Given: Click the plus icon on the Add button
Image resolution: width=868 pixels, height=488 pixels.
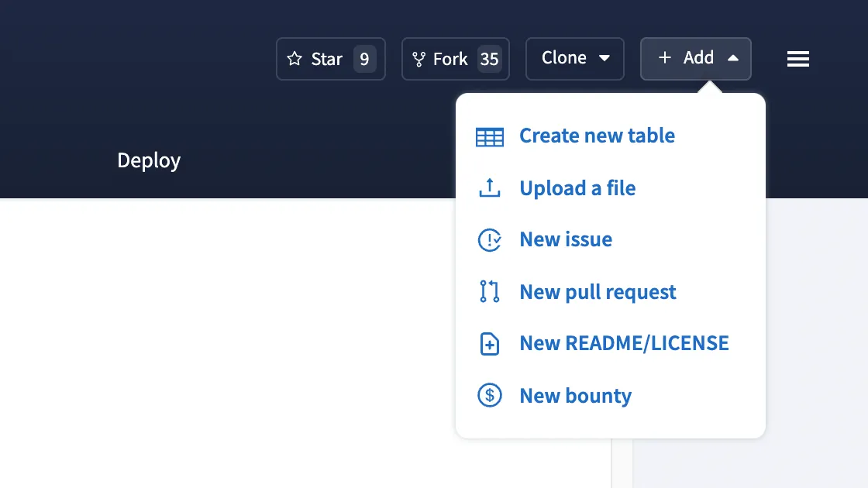Looking at the screenshot, I should click(x=664, y=58).
